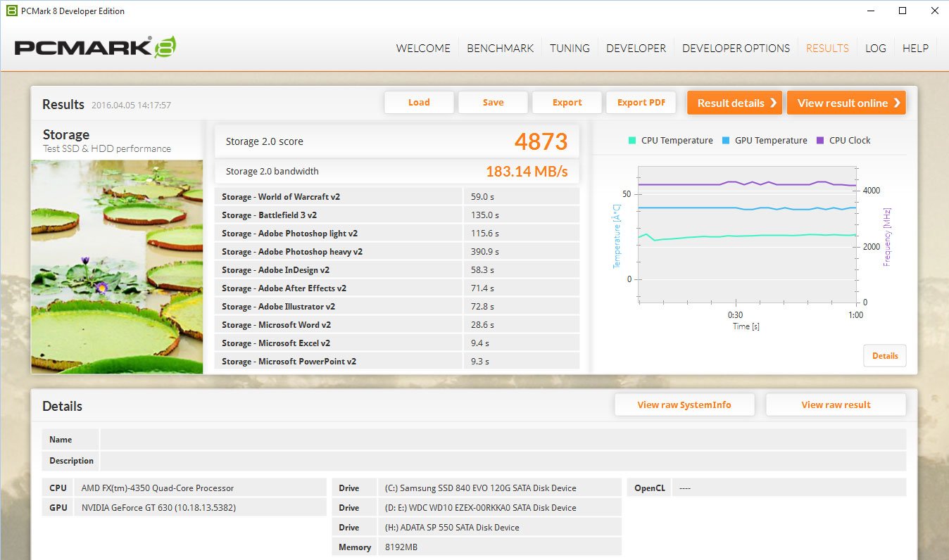Click the PCMark 8 logo
Viewport: 949px width, 560px height.
95,45
